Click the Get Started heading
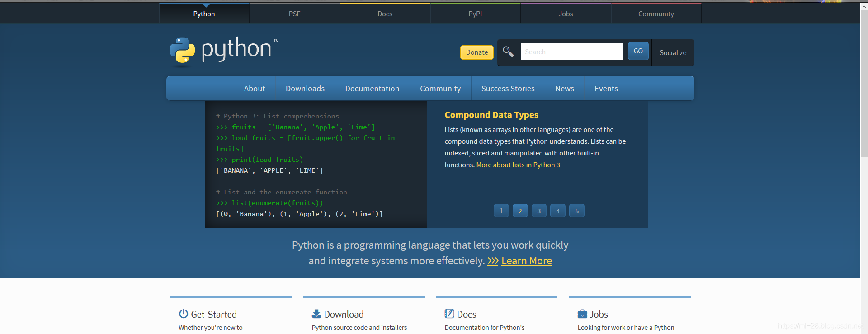 pos(214,314)
